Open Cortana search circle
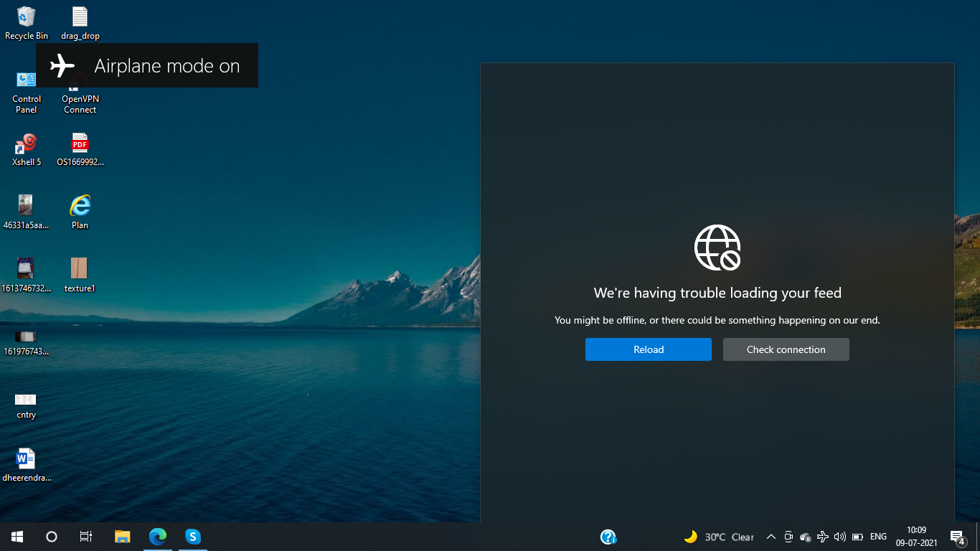 (52, 537)
